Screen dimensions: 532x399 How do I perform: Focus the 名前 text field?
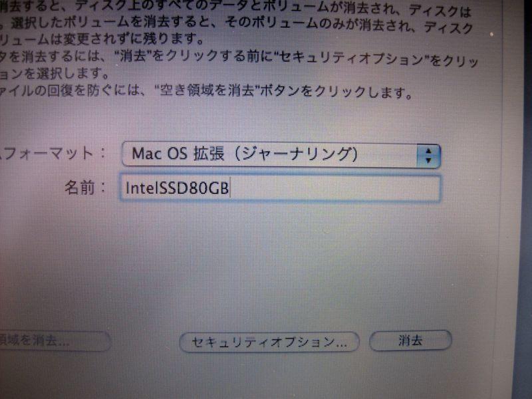point(280,188)
